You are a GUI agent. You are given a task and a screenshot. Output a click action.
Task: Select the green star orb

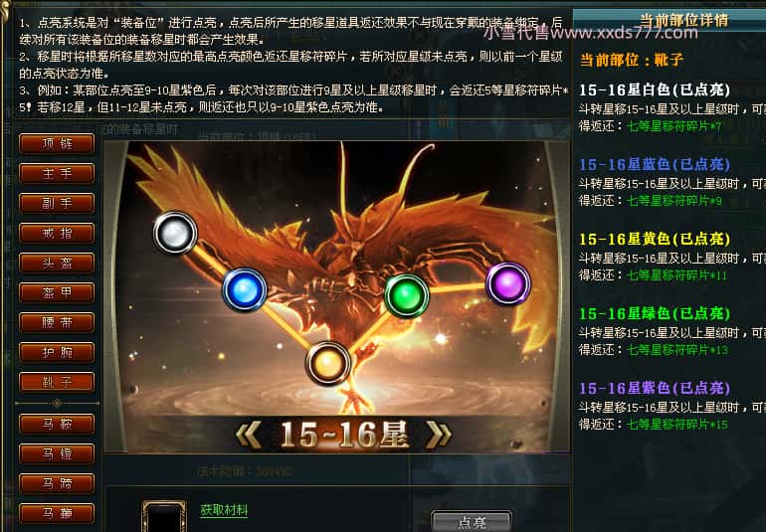click(x=407, y=295)
